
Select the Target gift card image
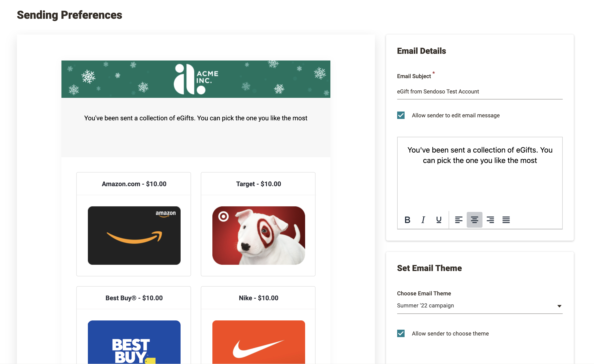pos(259,236)
